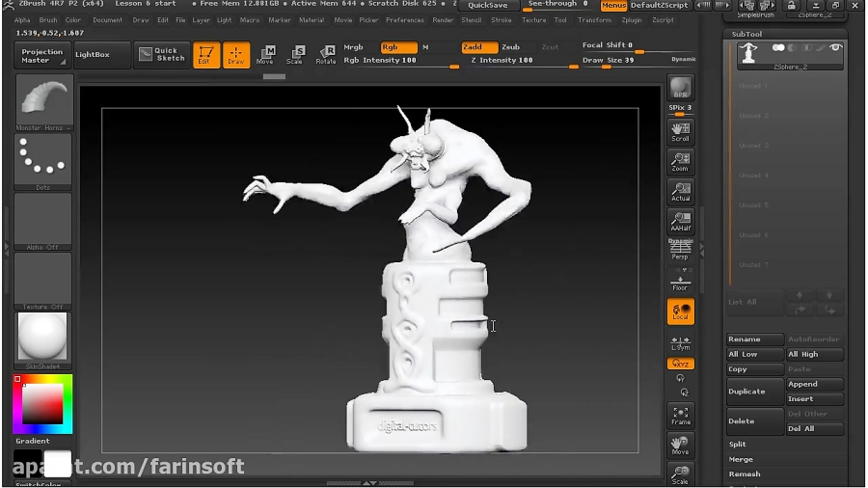The width and height of the screenshot is (868, 488).
Task: Toggle the Zadd mode button
Action: point(479,47)
